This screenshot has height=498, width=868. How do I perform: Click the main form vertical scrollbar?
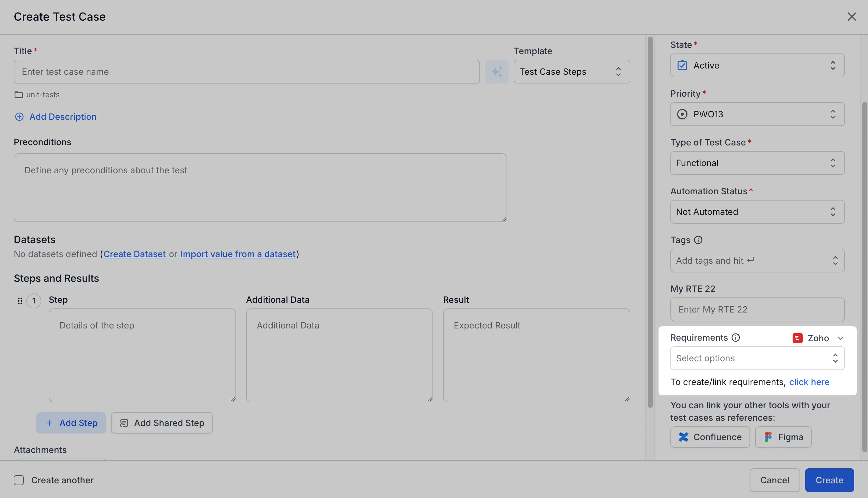point(650,222)
